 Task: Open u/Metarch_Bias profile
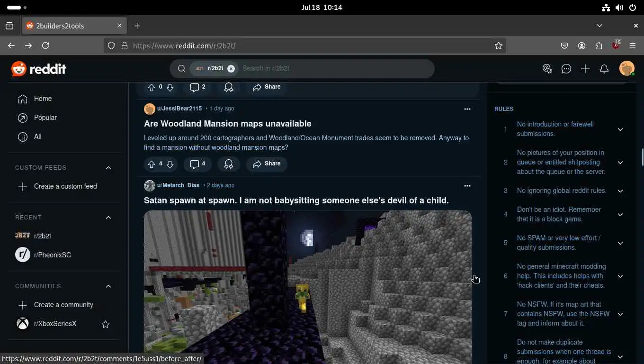178,185
